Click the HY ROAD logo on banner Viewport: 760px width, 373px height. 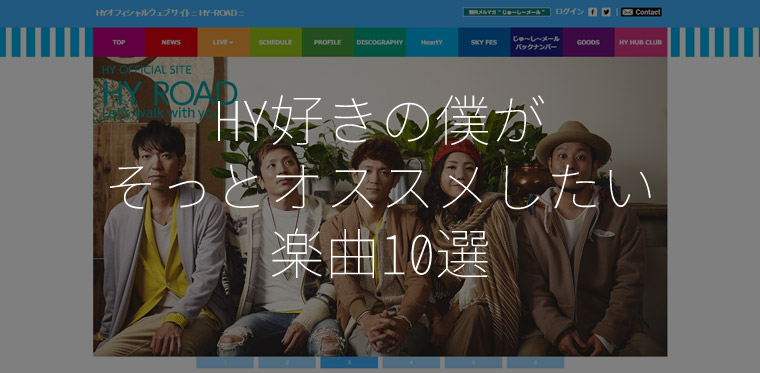pos(169,92)
